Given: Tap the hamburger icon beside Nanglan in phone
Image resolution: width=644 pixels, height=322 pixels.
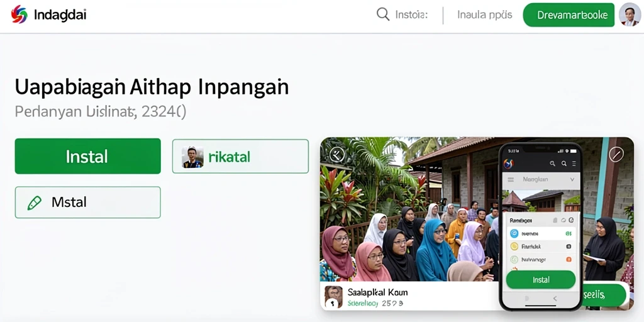Looking at the screenshot, I should coord(511,180).
